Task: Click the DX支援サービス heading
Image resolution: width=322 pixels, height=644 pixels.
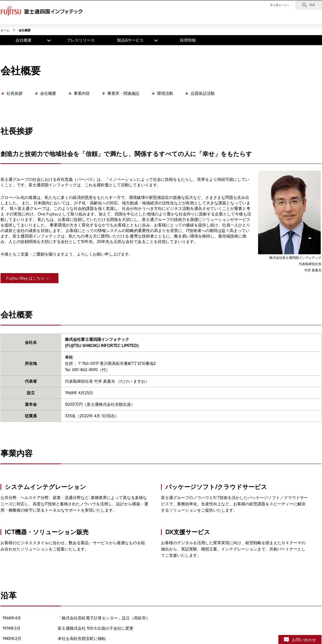Action: coord(187,532)
